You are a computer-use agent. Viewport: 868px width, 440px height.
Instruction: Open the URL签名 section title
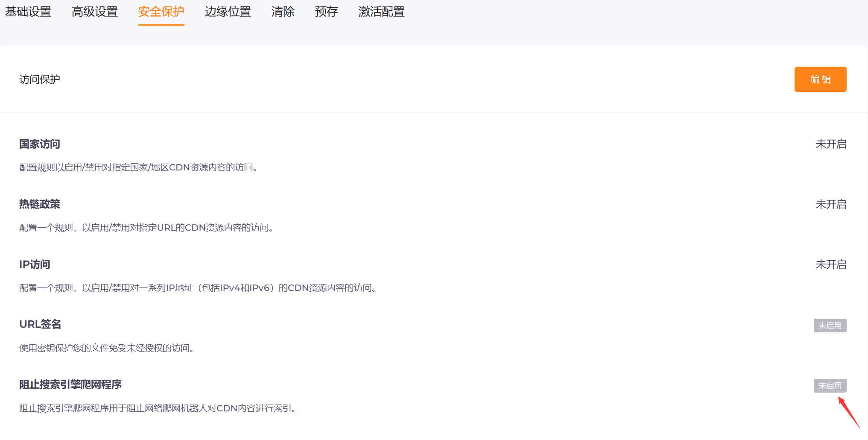[40, 325]
